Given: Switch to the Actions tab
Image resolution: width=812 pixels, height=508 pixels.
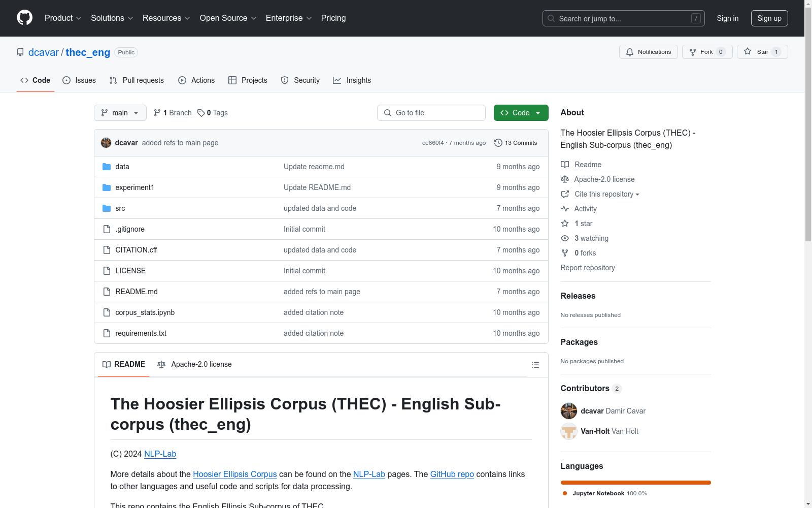Looking at the screenshot, I should coord(196,80).
